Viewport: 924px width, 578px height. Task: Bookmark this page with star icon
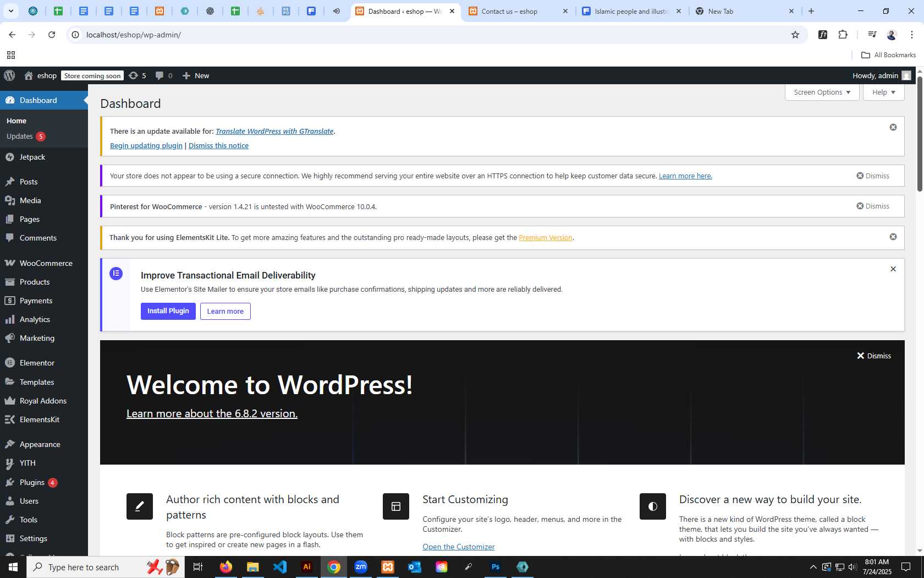(795, 35)
